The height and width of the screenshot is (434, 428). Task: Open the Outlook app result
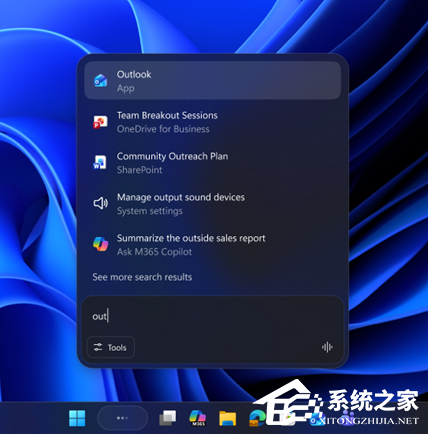coord(213,80)
